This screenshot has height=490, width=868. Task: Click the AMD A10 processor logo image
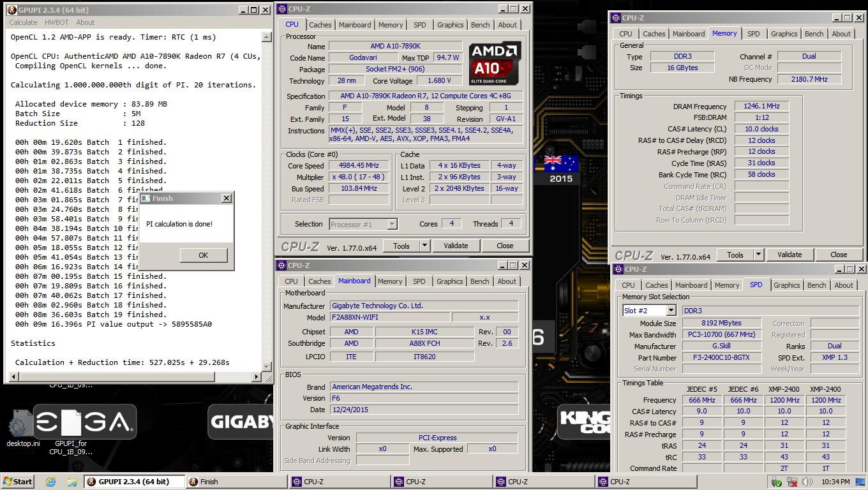pyautogui.click(x=495, y=63)
